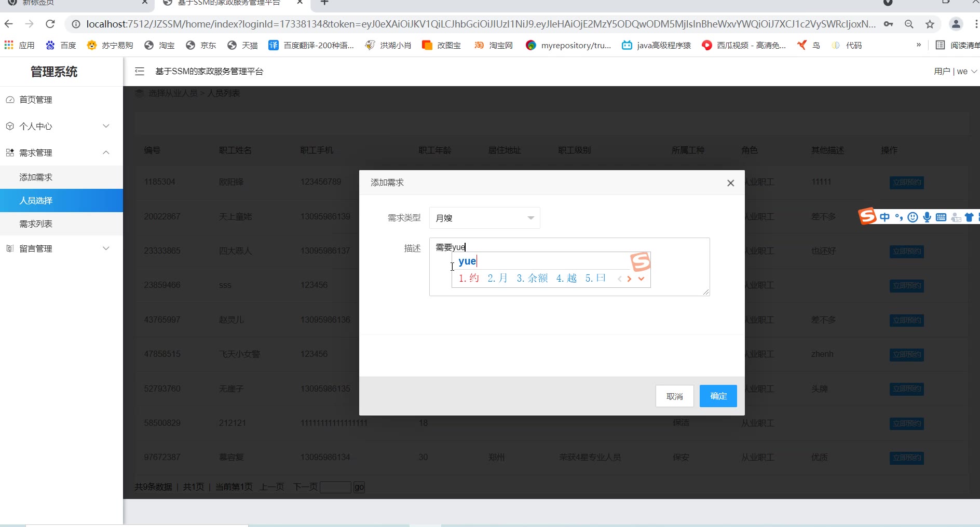Select 人员选择 submenu item

(61, 201)
